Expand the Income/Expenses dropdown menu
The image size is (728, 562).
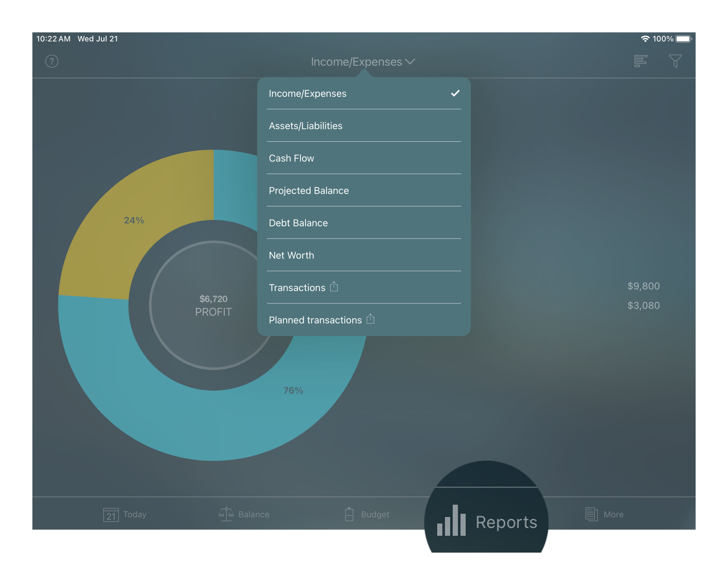(x=363, y=62)
